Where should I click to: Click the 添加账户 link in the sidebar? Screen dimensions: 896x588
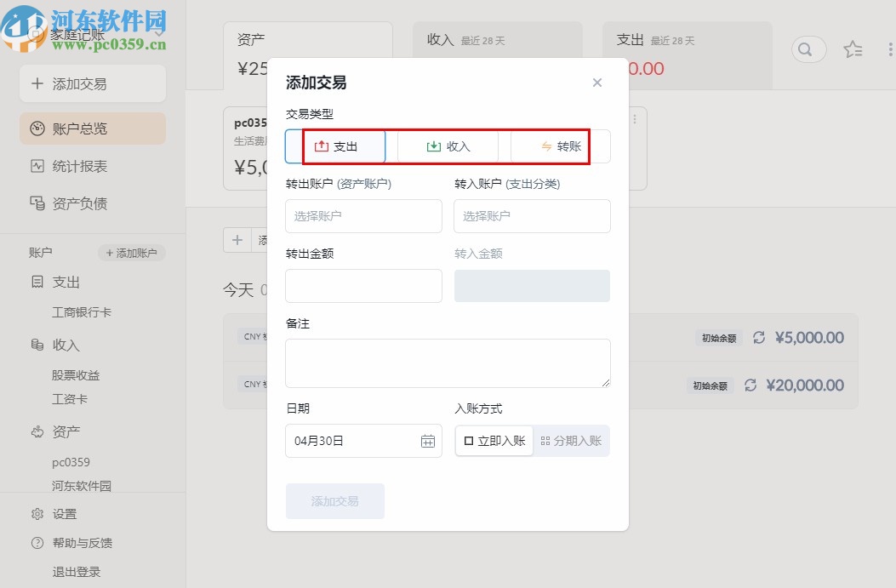coord(132,253)
